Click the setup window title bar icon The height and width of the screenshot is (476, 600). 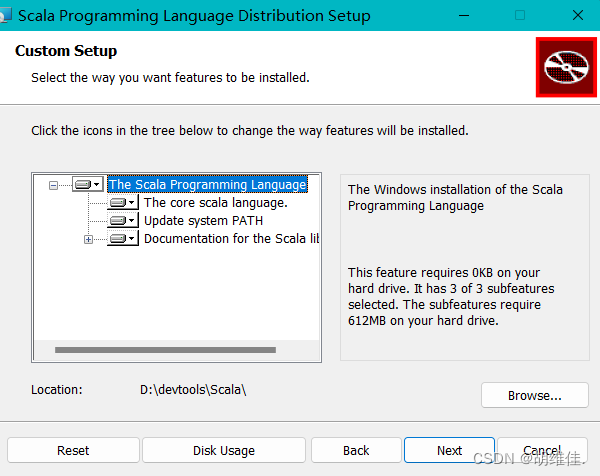[x=5, y=16]
